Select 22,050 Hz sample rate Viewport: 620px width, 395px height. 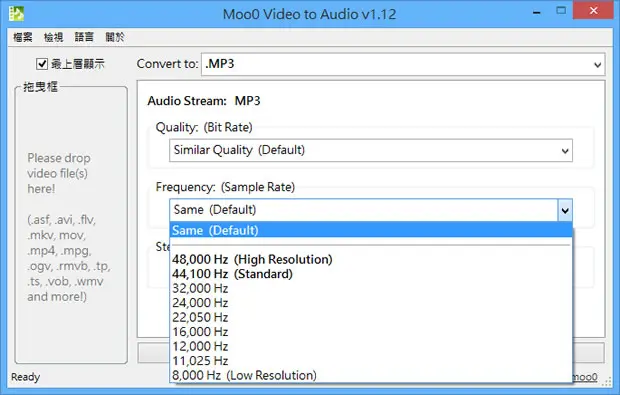[x=371, y=317]
